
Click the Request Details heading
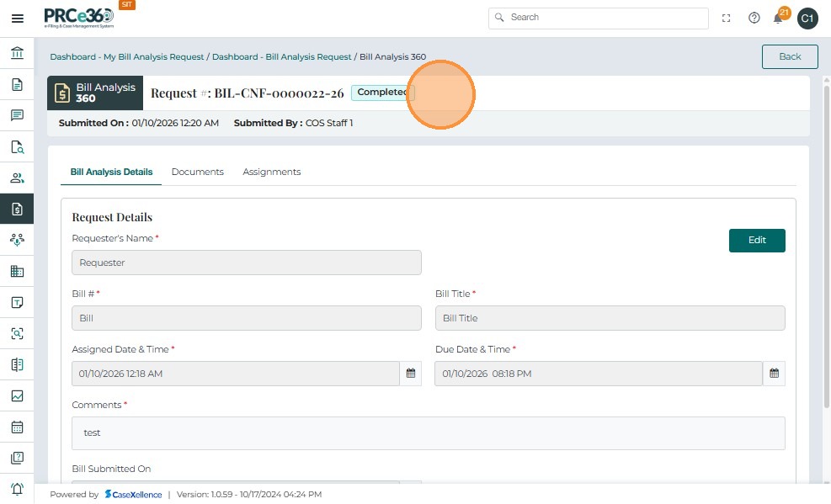(112, 217)
